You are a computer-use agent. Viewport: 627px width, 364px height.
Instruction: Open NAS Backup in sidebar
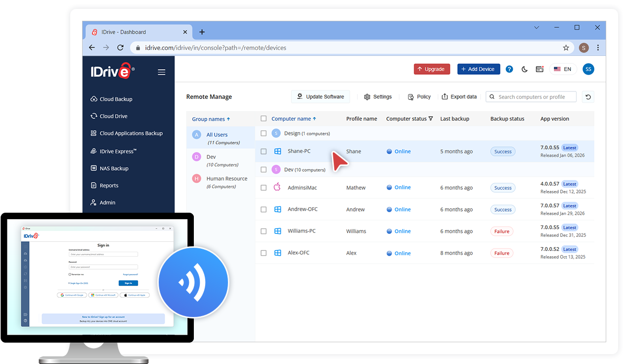coord(109,168)
